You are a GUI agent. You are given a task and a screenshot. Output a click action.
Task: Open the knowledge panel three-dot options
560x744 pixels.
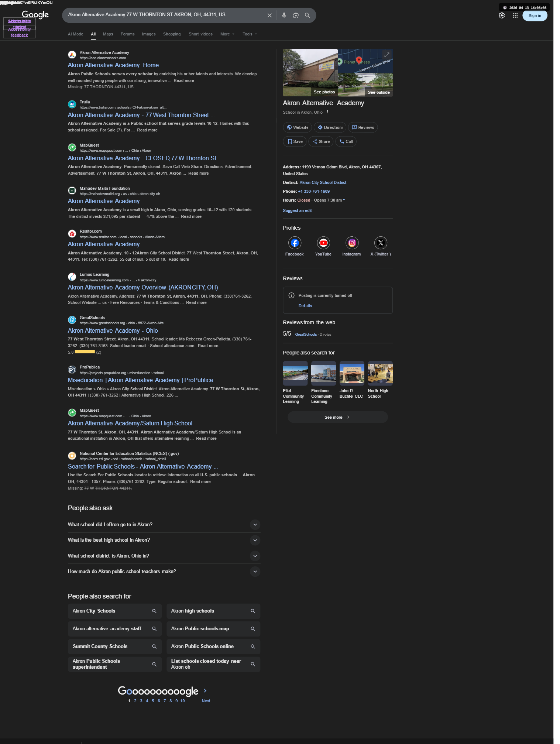tap(327, 112)
